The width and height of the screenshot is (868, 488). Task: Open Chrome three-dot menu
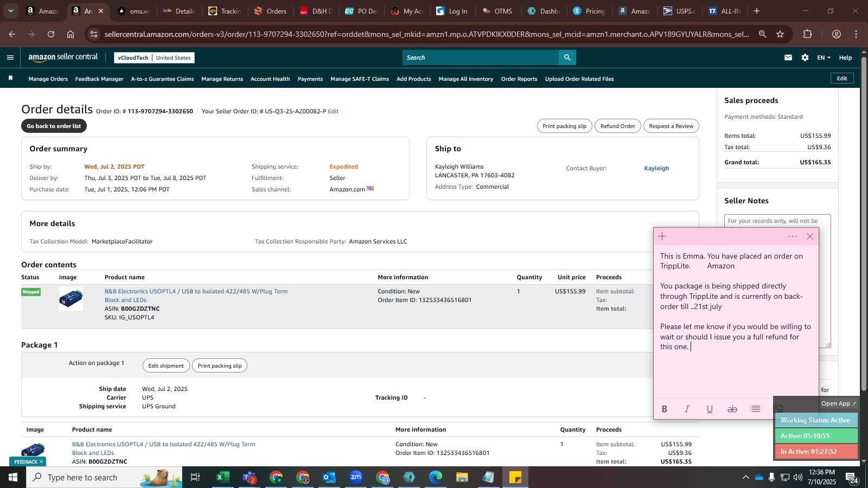tap(856, 34)
